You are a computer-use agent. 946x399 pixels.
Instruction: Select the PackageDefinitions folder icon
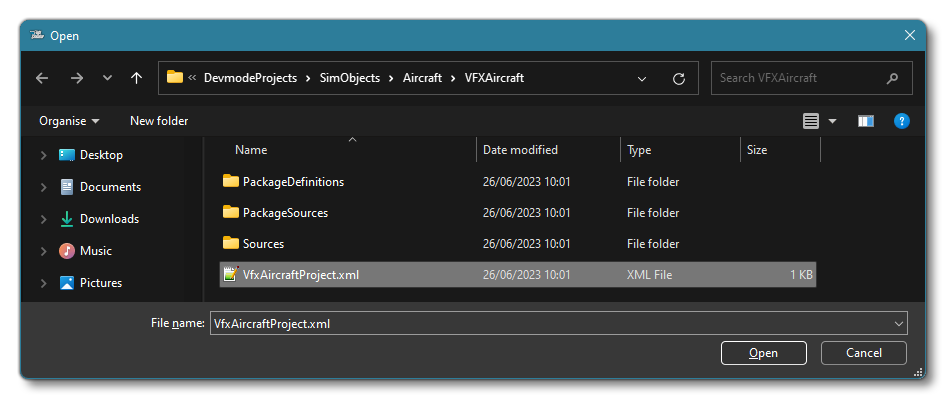[230, 181]
